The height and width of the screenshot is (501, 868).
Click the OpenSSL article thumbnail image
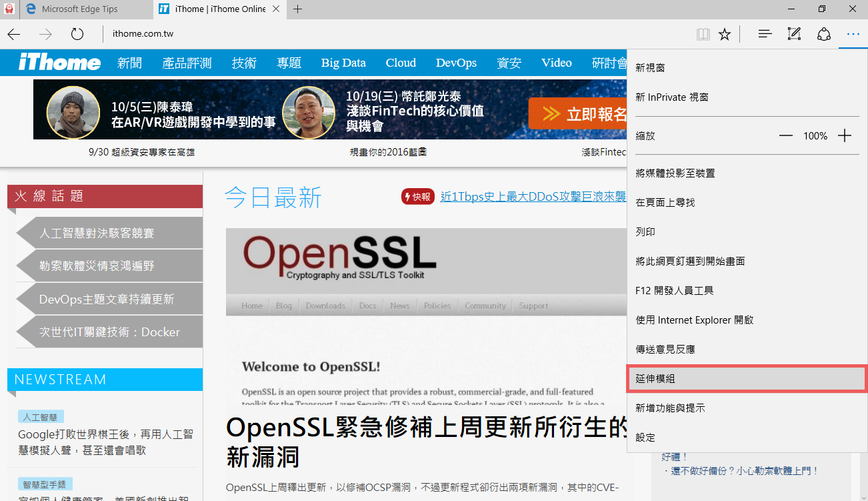pyautogui.click(x=427, y=317)
